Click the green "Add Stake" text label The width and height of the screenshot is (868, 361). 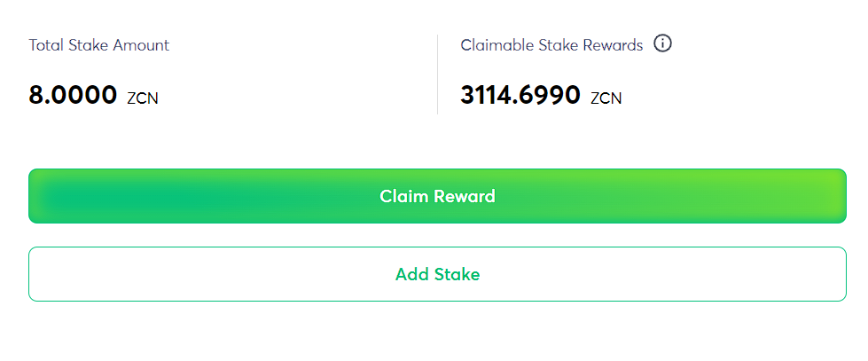click(437, 274)
